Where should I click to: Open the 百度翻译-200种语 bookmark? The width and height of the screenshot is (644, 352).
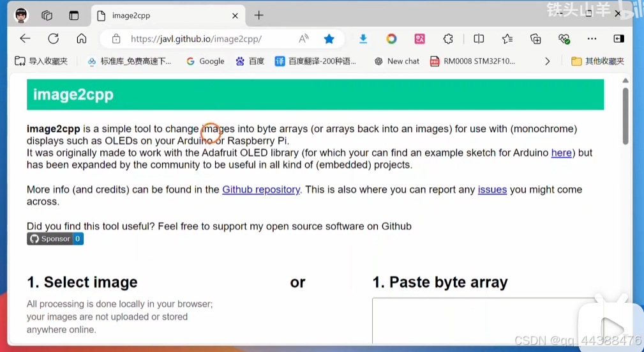click(x=315, y=61)
